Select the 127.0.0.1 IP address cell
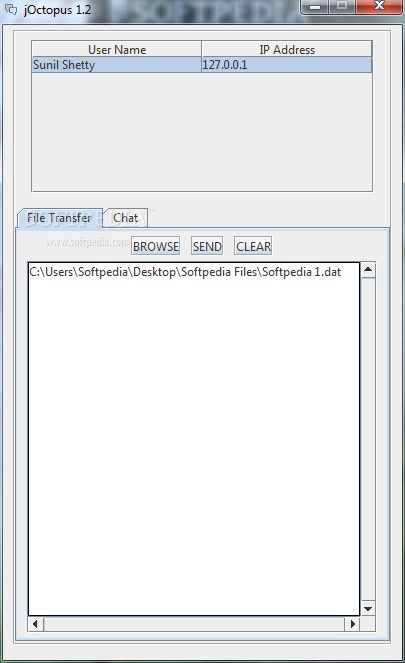Image resolution: width=405 pixels, height=663 pixels. [287, 65]
